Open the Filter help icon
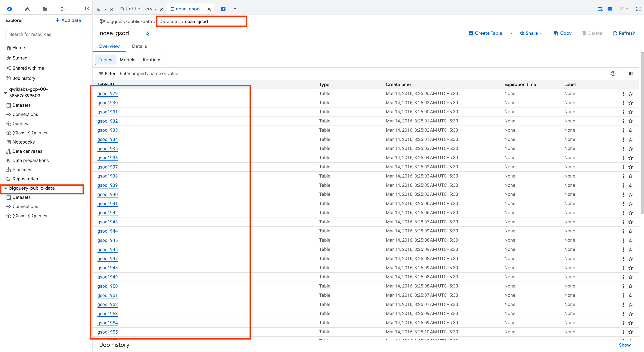Viewport: 644px width, 352px height. point(613,74)
